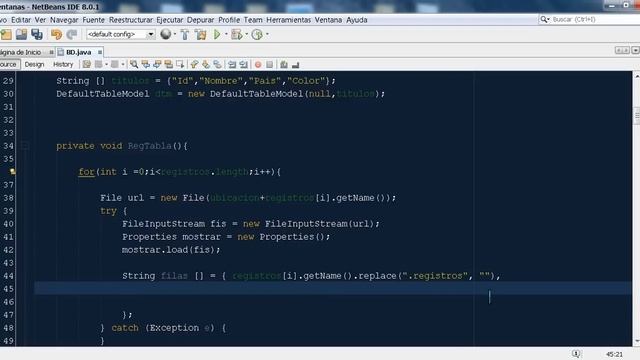Image resolution: width=640 pixels, height=360 pixels.
Task: Toggle Bookmark on current line
Action: [218, 64]
